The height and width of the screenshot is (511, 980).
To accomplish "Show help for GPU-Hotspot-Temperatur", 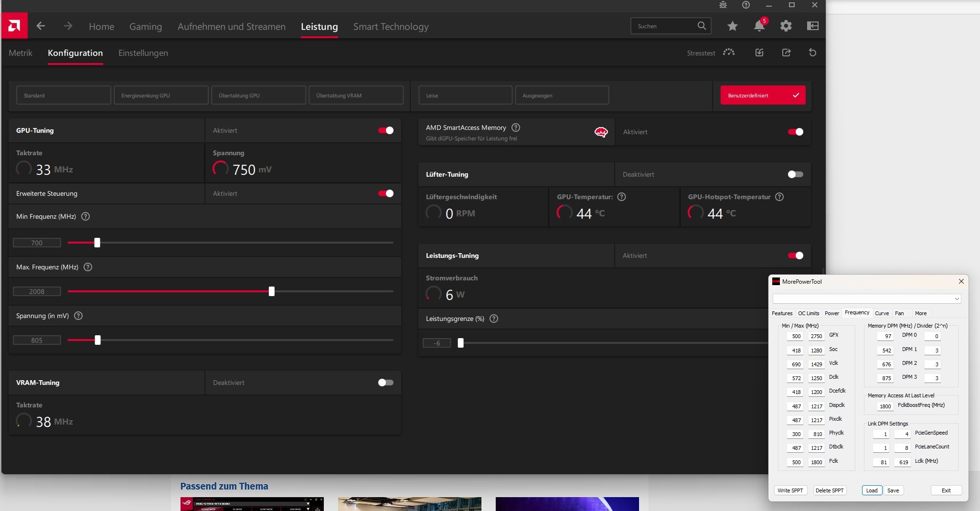I will coord(779,197).
